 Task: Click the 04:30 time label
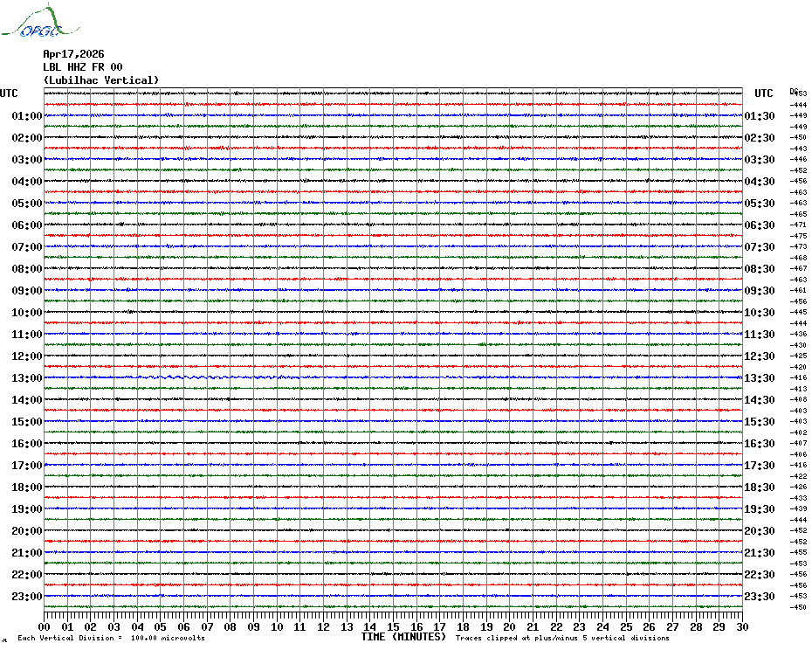pyautogui.click(x=760, y=182)
